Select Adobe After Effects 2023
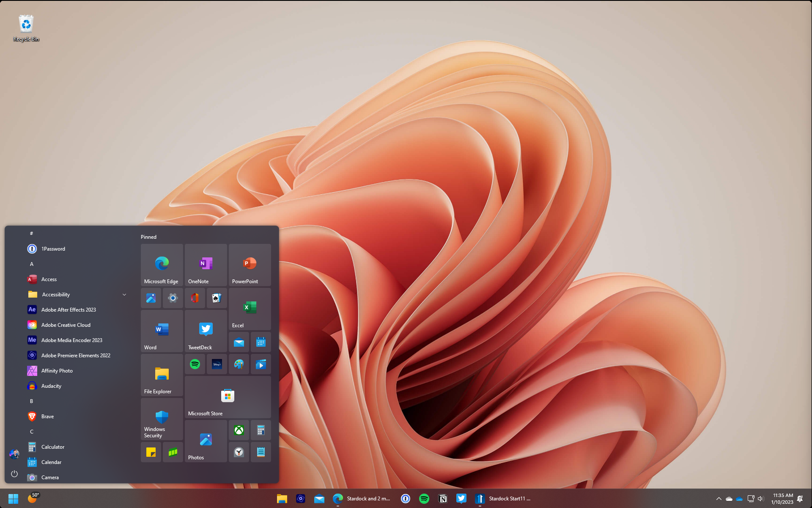Viewport: 812px width, 508px height. coord(69,309)
